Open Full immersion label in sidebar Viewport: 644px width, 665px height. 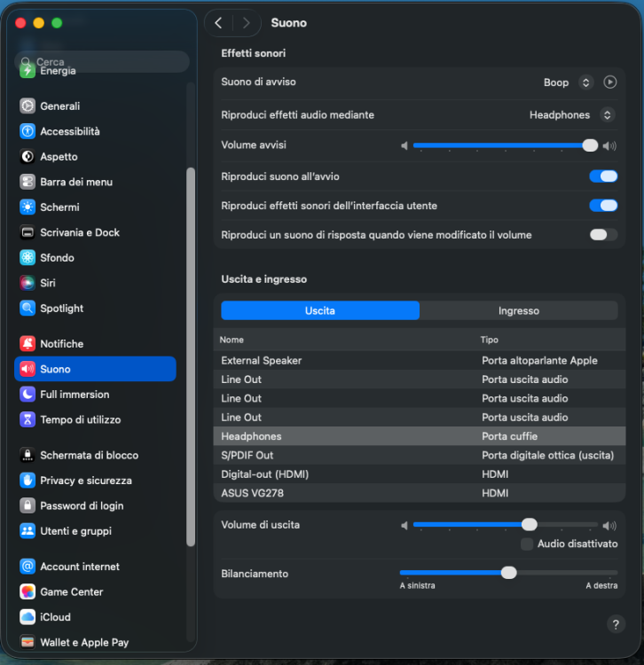coord(75,395)
